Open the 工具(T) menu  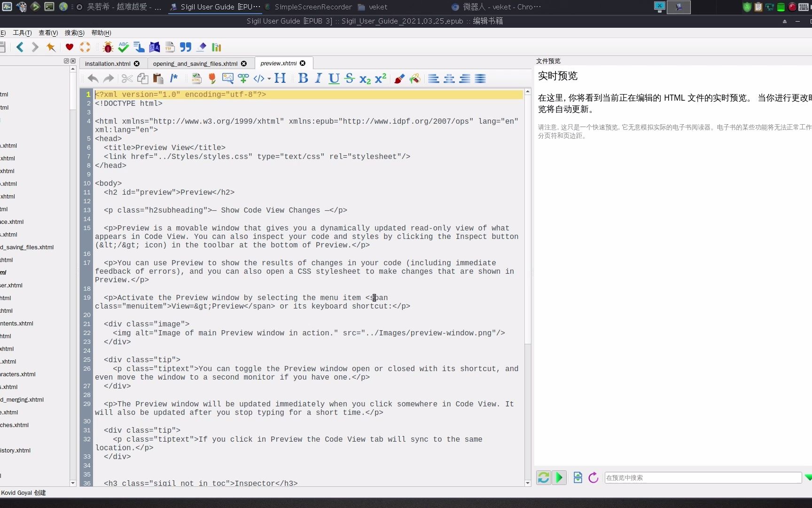coord(22,33)
